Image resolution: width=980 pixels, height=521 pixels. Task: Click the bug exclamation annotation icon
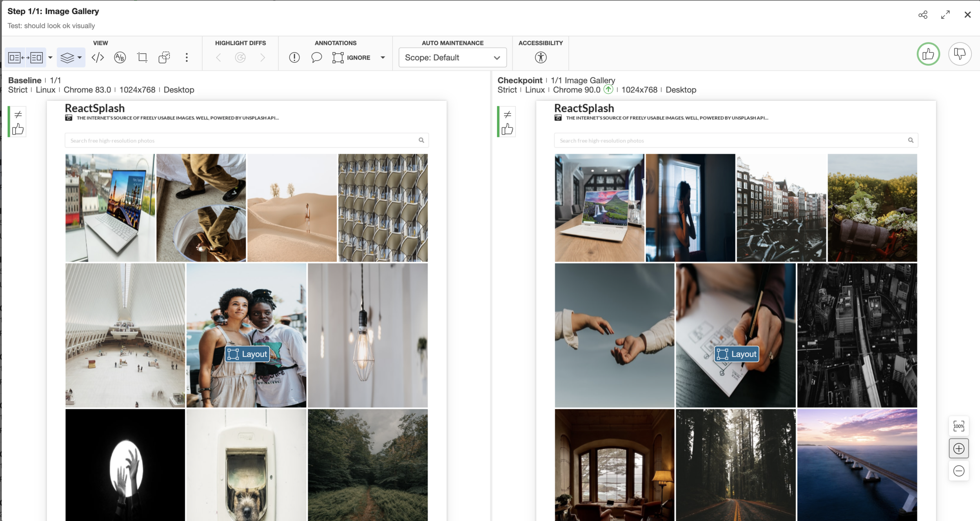294,58
